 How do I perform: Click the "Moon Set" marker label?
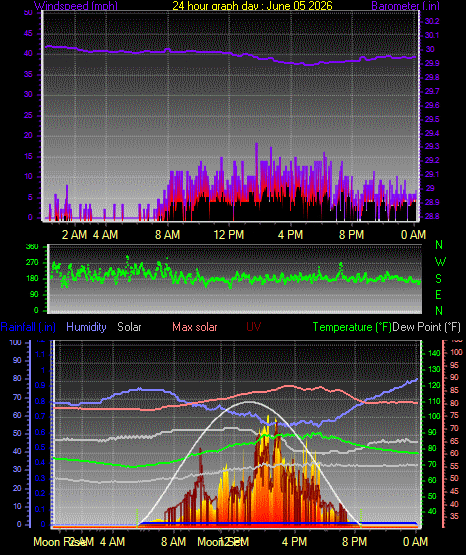click(x=221, y=542)
